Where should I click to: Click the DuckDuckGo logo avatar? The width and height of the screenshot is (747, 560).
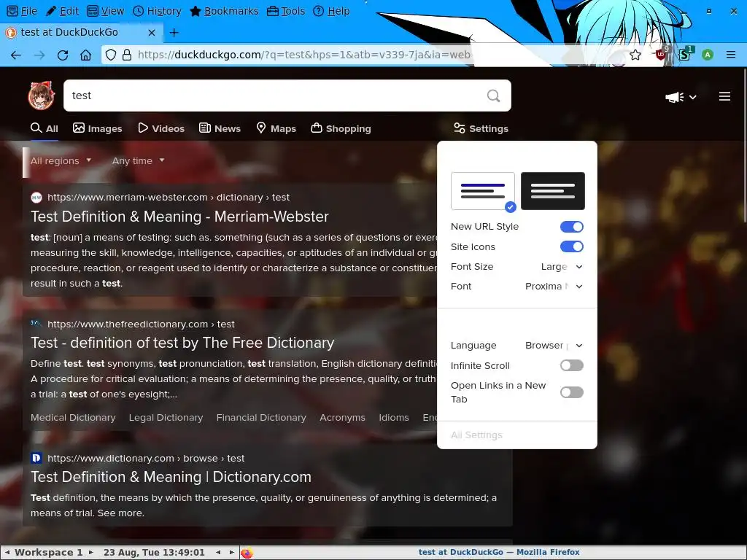(x=42, y=96)
